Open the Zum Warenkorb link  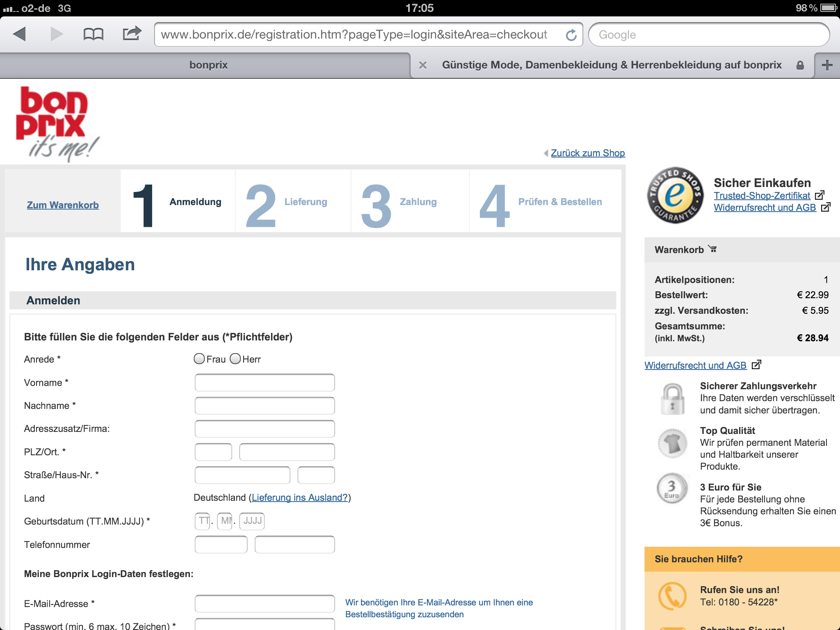point(63,205)
